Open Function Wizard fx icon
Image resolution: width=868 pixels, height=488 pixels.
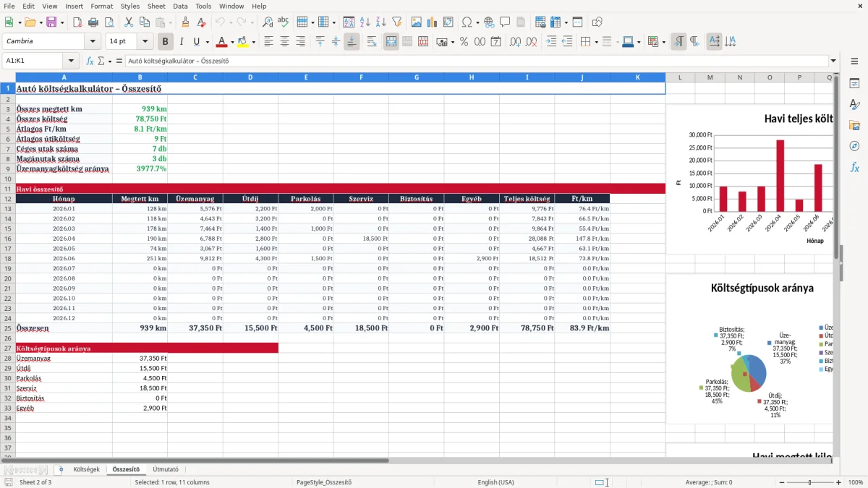(x=90, y=61)
